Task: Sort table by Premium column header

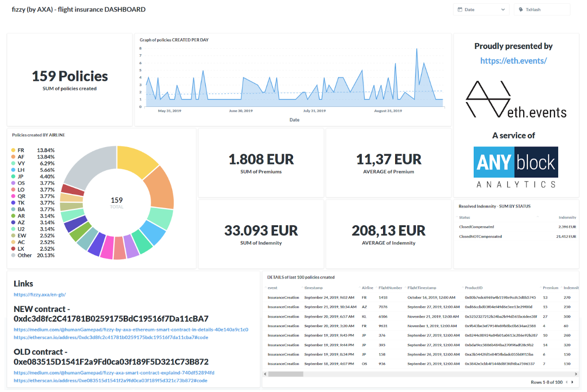Action: coord(551,288)
